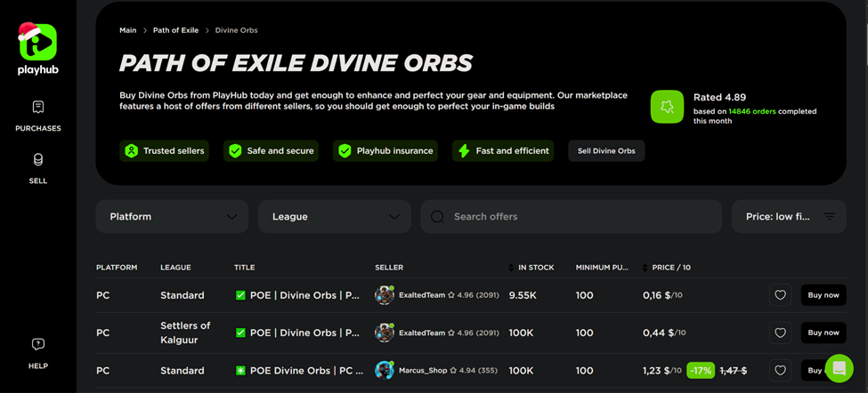This screenshot has width=868, height=393.
Task: Open the live chat widget
Action: [x=839, y=368]
